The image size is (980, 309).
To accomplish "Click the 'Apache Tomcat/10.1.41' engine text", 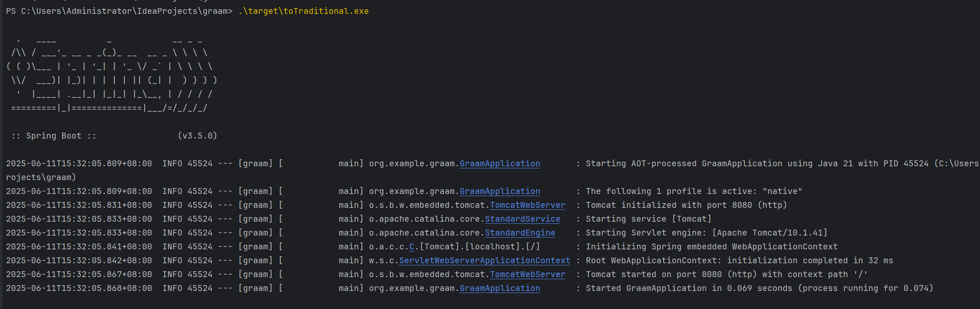I will click(770, 233).
